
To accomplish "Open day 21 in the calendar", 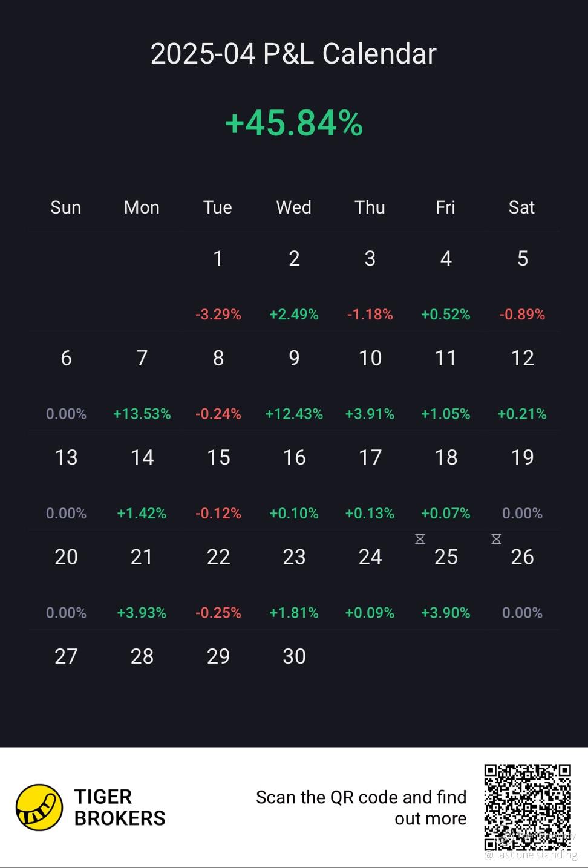I will [142, 579].
